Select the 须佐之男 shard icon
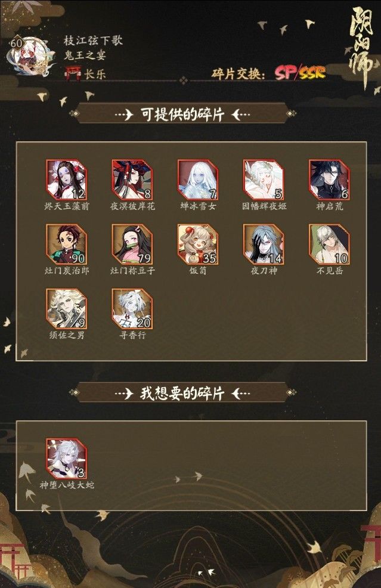Screen dimensions: 381x588 pyautogui.click(x=67, y=309)
